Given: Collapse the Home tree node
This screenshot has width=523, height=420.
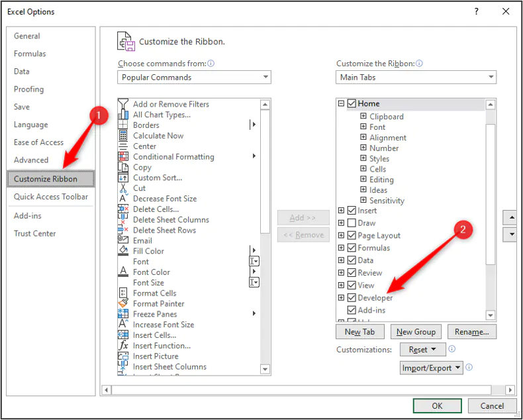Looking at the screenshot, I should click(341, 103).
